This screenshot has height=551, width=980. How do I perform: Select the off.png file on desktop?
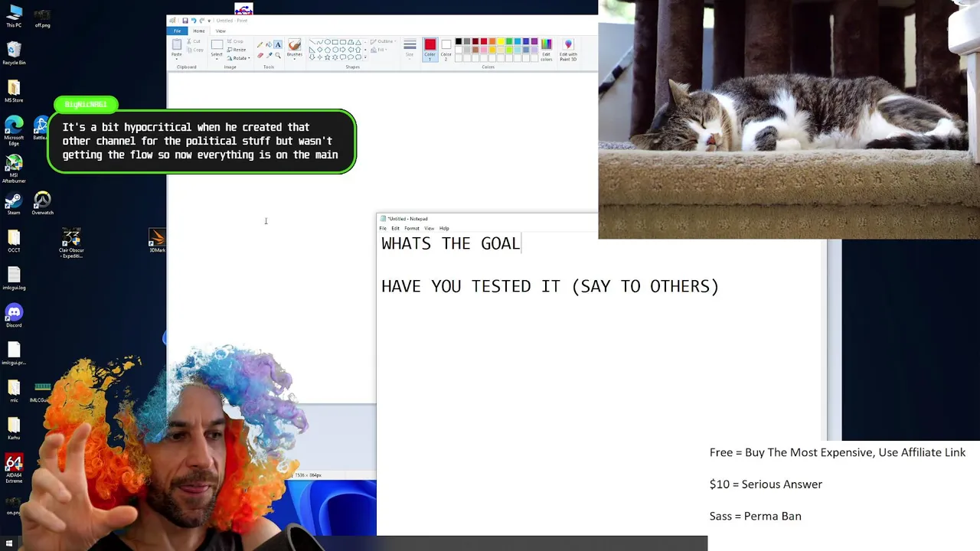point(42,18)
